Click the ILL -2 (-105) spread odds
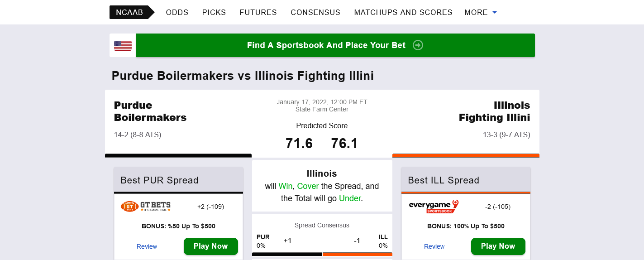This screenshot has width=644, height=260. point(498,207)
